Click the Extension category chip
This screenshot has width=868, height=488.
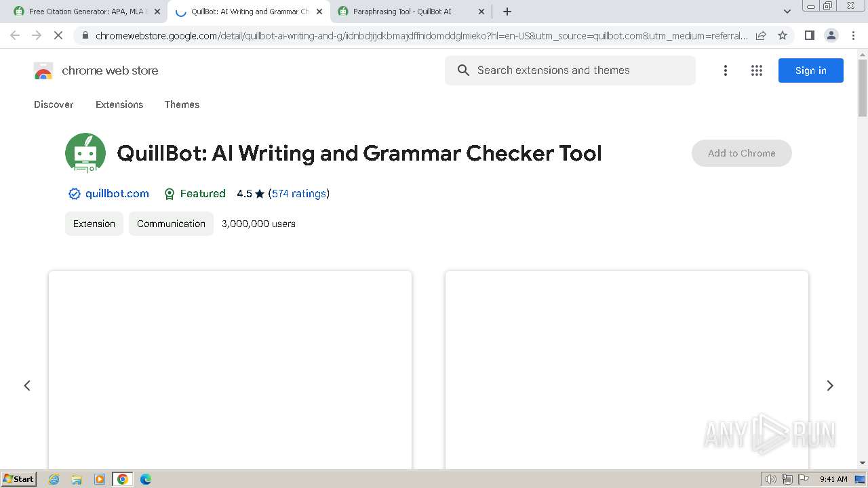tap(94, 224)
